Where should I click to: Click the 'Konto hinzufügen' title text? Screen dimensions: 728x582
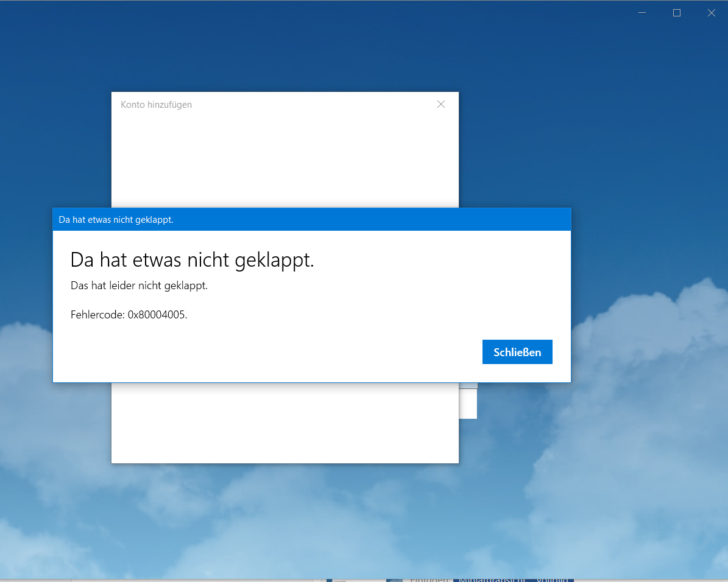[156, 105]
